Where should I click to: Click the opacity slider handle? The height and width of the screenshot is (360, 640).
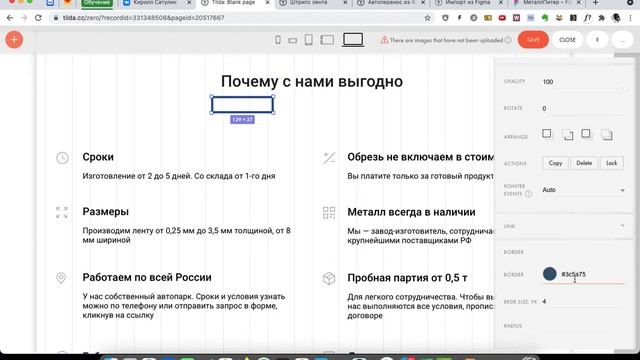tap(625, 88)
